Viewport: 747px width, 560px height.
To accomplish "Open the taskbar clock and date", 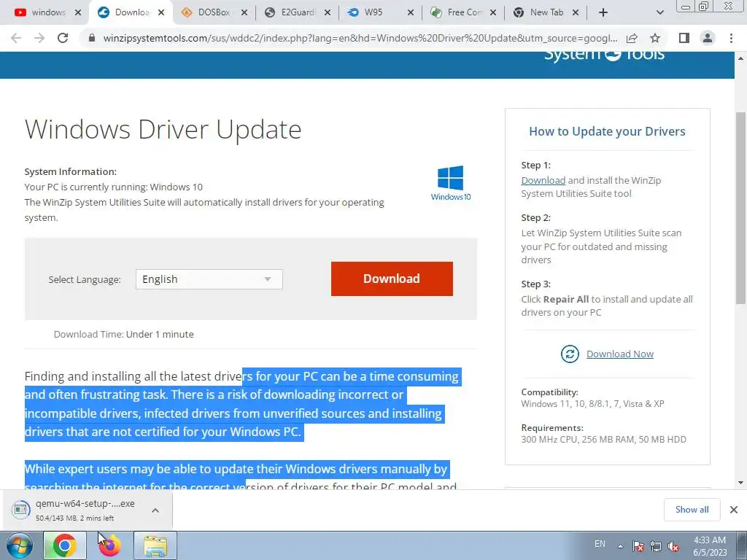I will tap(710, 546).
